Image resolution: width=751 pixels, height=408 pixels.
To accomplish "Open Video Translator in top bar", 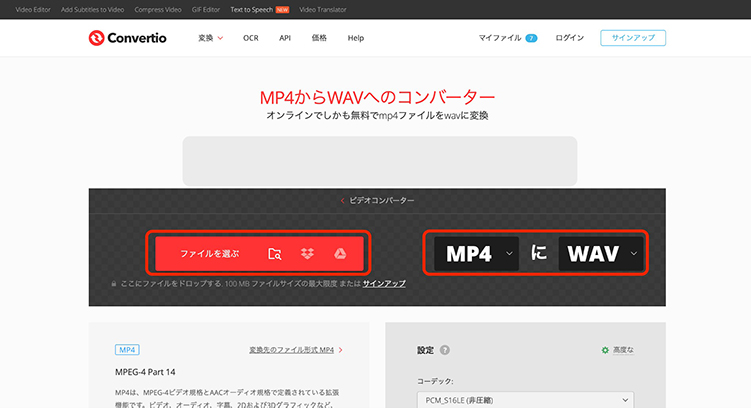I will (323, 10).
